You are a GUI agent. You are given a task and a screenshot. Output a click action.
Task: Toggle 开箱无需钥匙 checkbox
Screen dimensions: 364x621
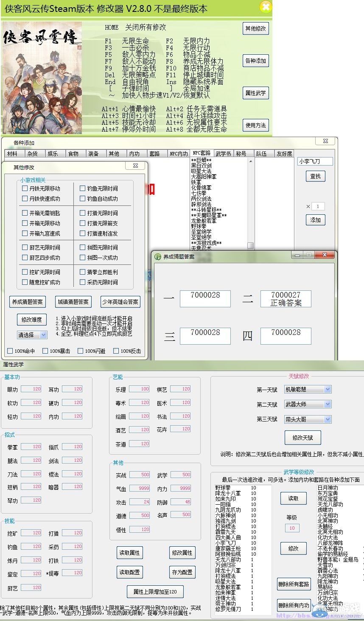(41, 213)
